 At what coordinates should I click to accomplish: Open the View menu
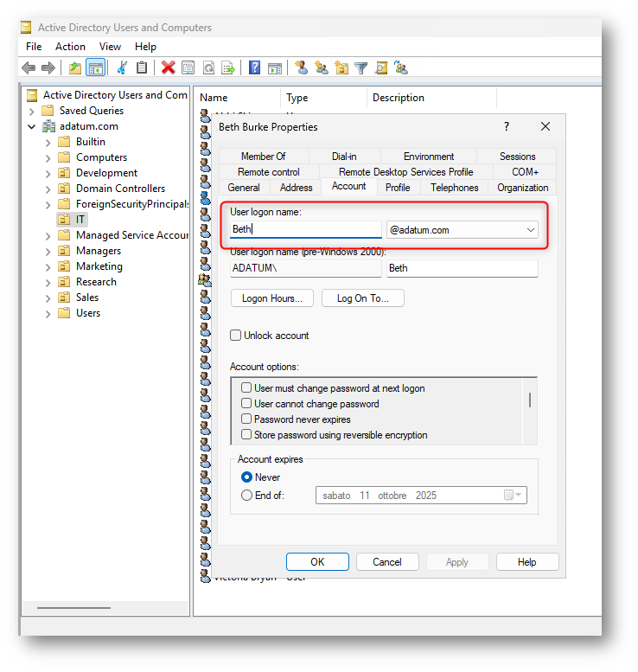pos(110,47)
